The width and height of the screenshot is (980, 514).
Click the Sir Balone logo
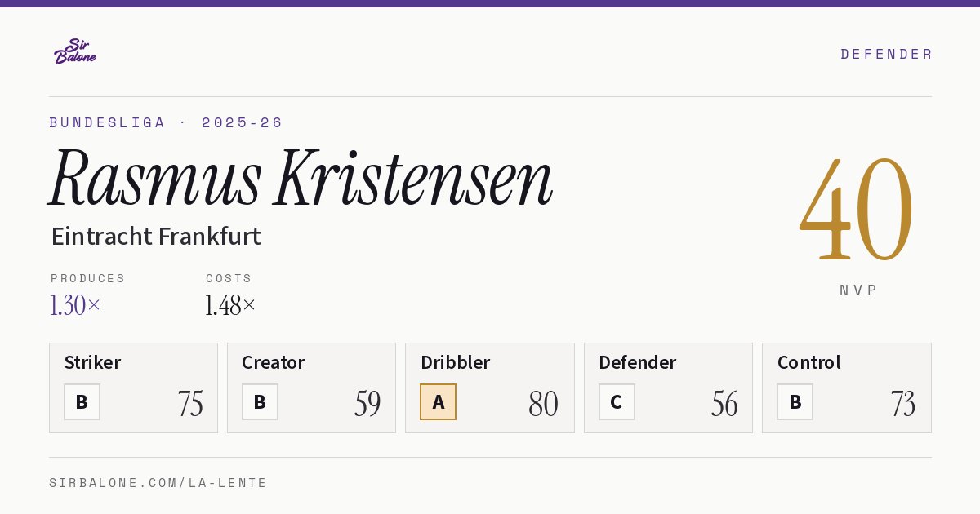tap(75, 51)
